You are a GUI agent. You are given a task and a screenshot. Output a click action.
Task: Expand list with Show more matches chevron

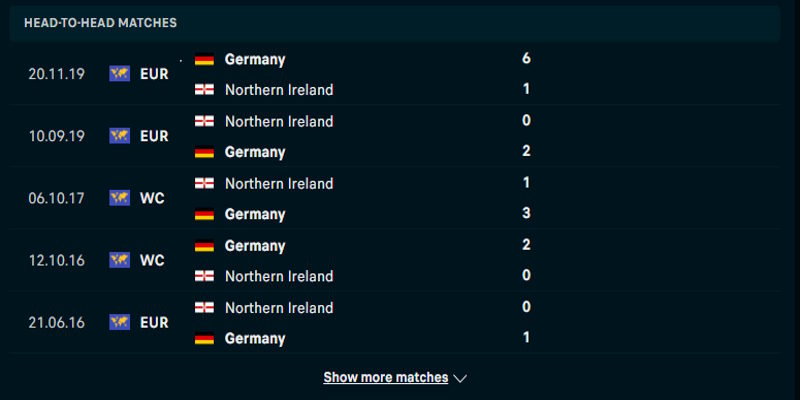click(460, 378)
